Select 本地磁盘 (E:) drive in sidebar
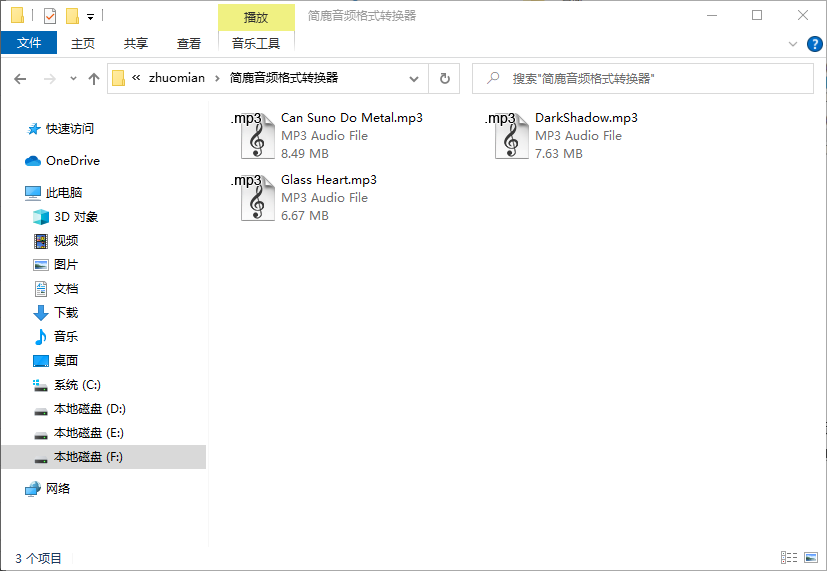The width and height of the screenshot is (827, 571). tap(89, 433)
